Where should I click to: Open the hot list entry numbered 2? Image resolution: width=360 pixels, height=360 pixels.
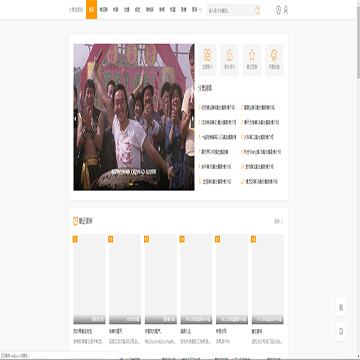coord(258,108)
